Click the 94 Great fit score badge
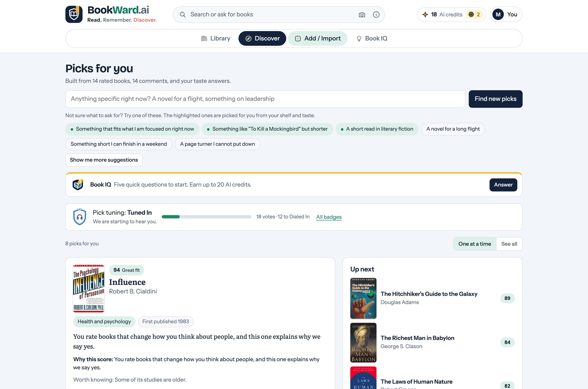The image size is (588, 389). click(x=126, y=270)
